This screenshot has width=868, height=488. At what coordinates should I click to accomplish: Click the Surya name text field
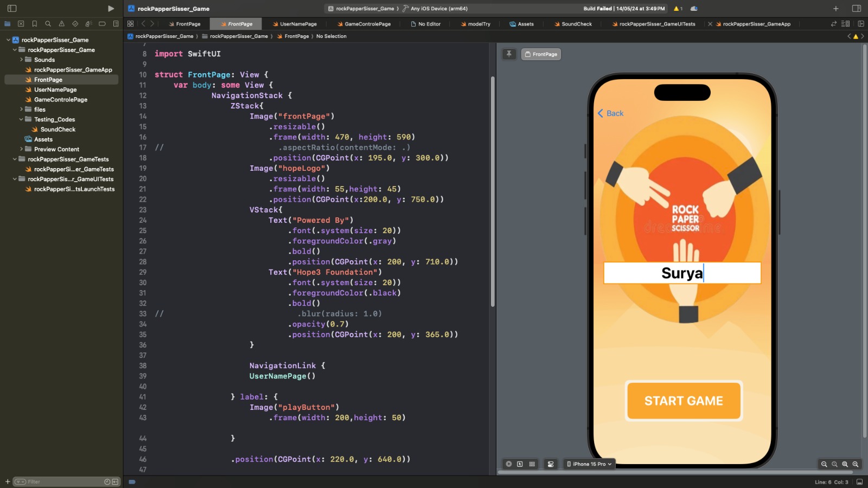point(682,273)
